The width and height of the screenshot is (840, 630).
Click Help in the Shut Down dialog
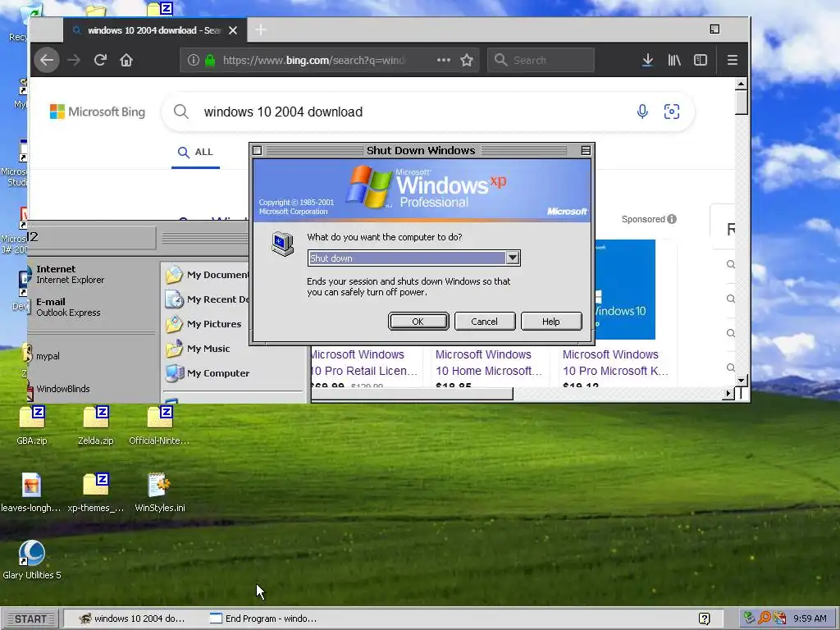point(550,322)
